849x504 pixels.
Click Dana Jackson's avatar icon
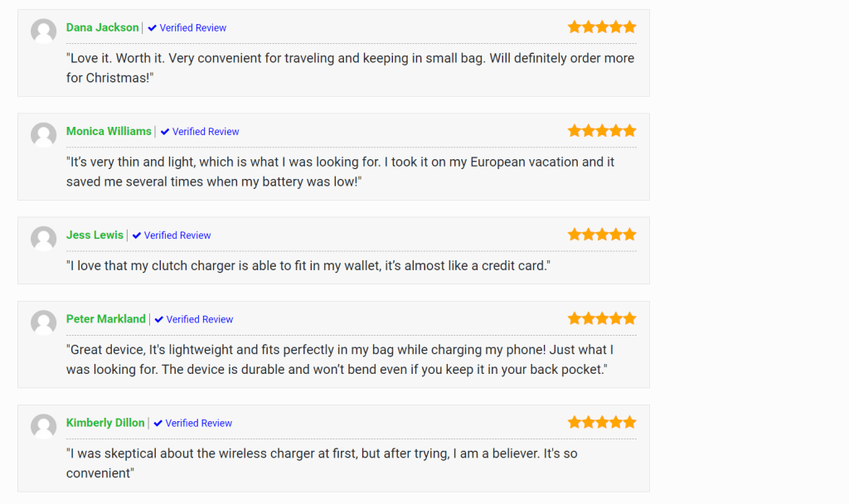(43, 31)
